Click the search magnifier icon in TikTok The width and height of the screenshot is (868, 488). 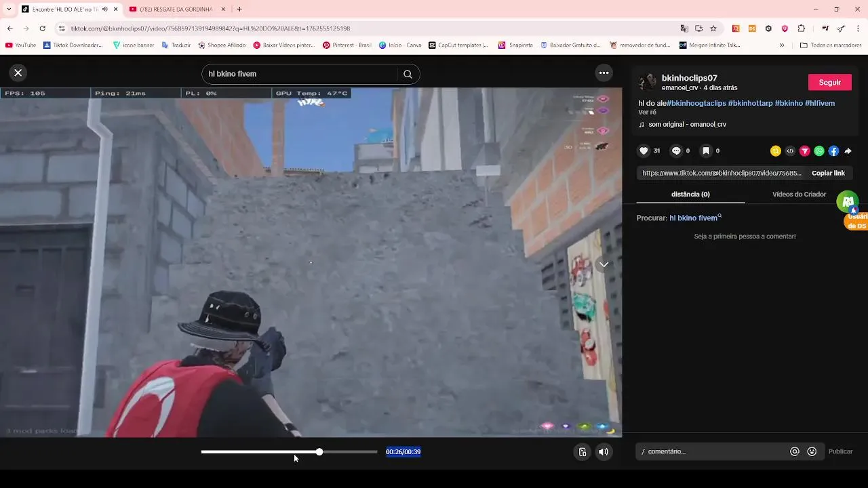pyautogui.click(x=408, y=74)
